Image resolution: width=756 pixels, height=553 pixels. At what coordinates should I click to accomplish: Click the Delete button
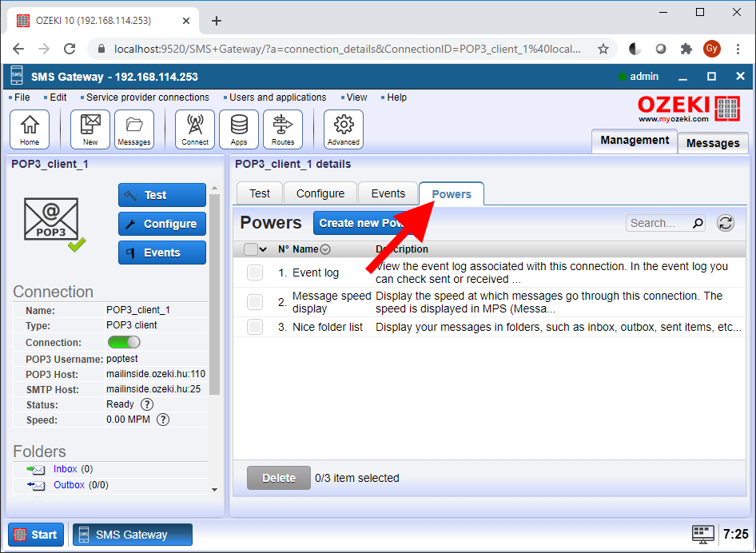point(279,478)
